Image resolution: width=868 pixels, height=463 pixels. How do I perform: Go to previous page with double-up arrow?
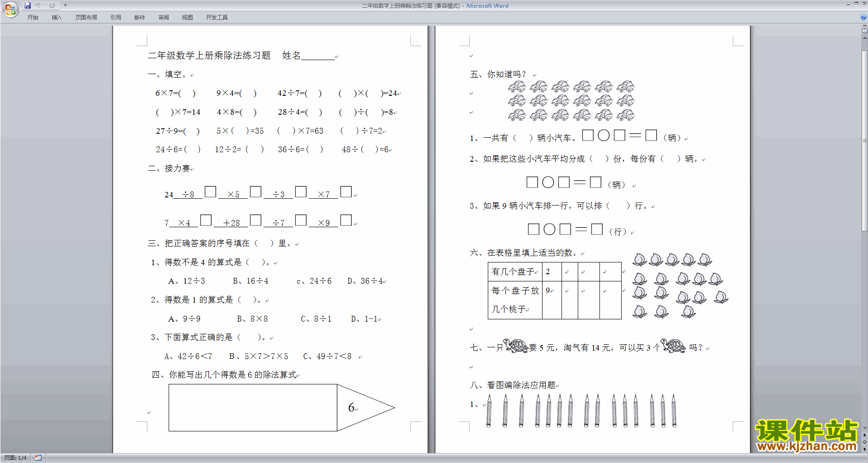point(864,435)
